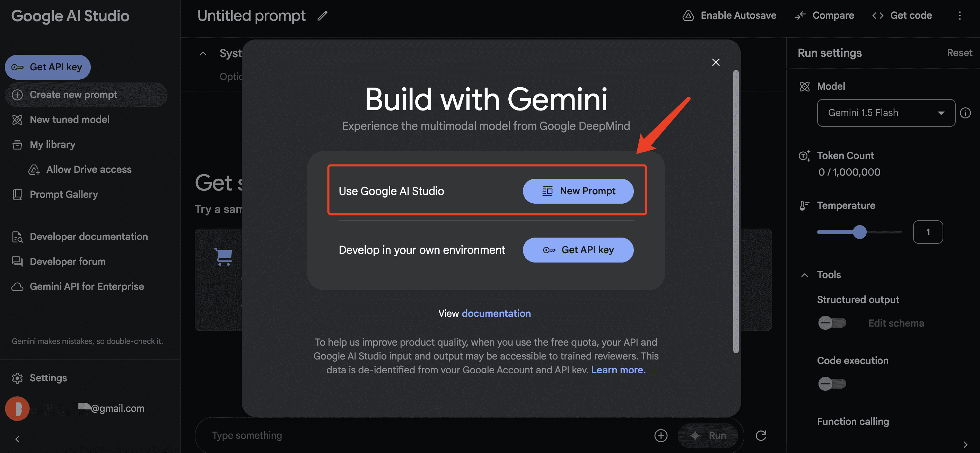This screenshot has width=980, height=453.
Task: Click the Temperature slider handle
Action: (x=859, y=232)
